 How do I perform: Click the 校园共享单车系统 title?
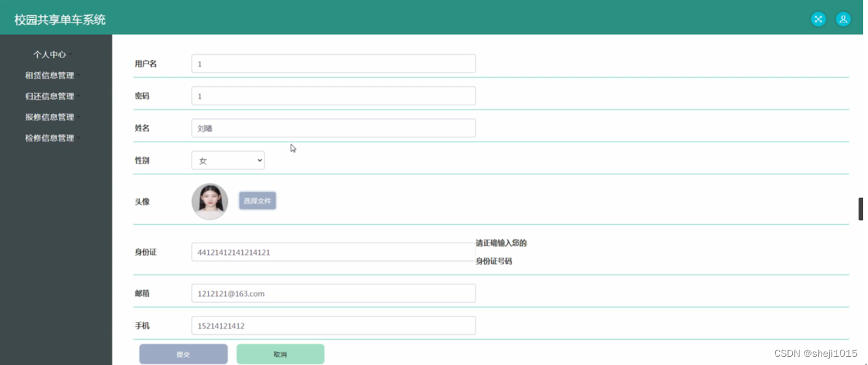click(x=60, y=20)
